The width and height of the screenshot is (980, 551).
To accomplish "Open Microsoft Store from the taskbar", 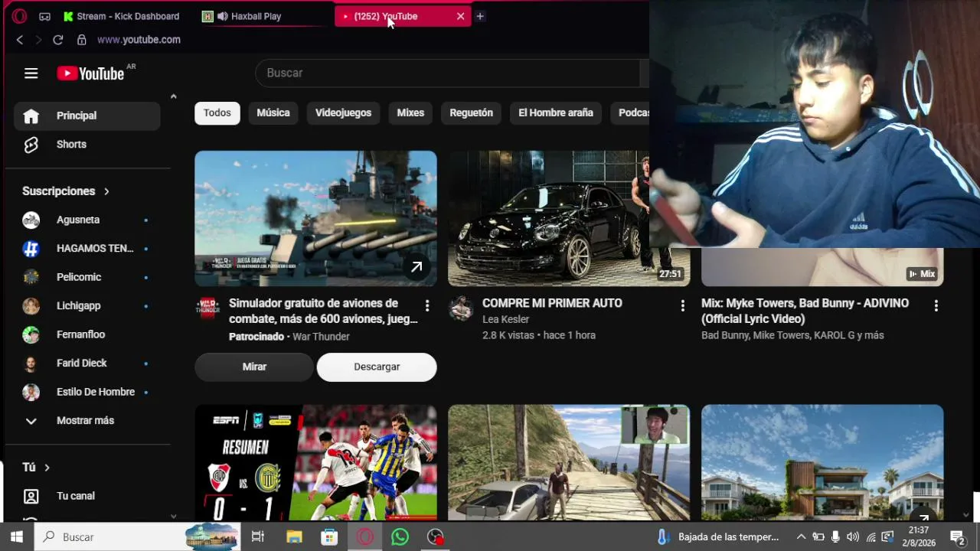I will pos(329,537).
